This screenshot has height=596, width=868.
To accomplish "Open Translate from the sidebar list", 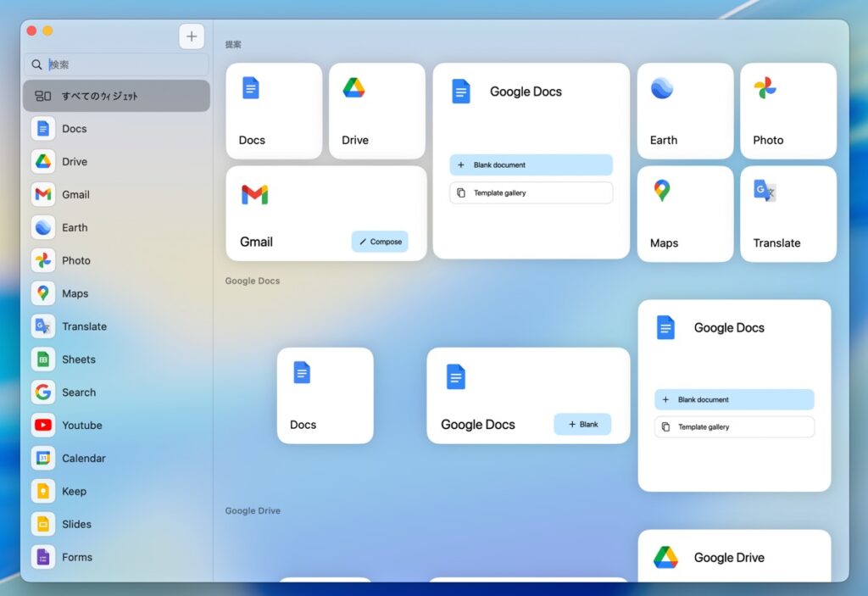I will 83,326.
